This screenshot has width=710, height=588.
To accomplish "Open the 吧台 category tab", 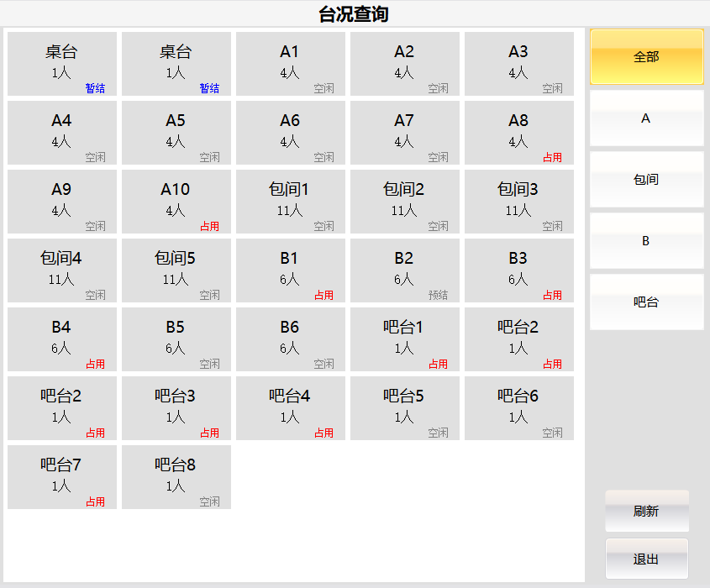I will (646, 302).
